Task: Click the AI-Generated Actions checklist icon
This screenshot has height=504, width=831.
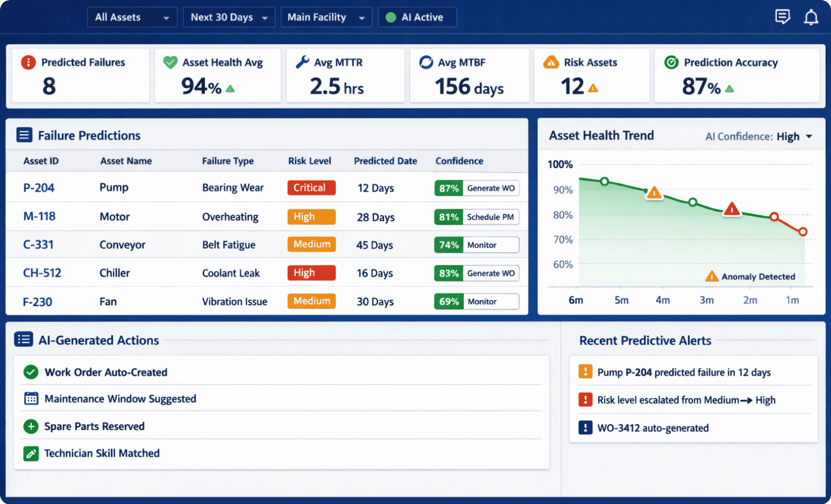Action: click(x=23, y=339)
